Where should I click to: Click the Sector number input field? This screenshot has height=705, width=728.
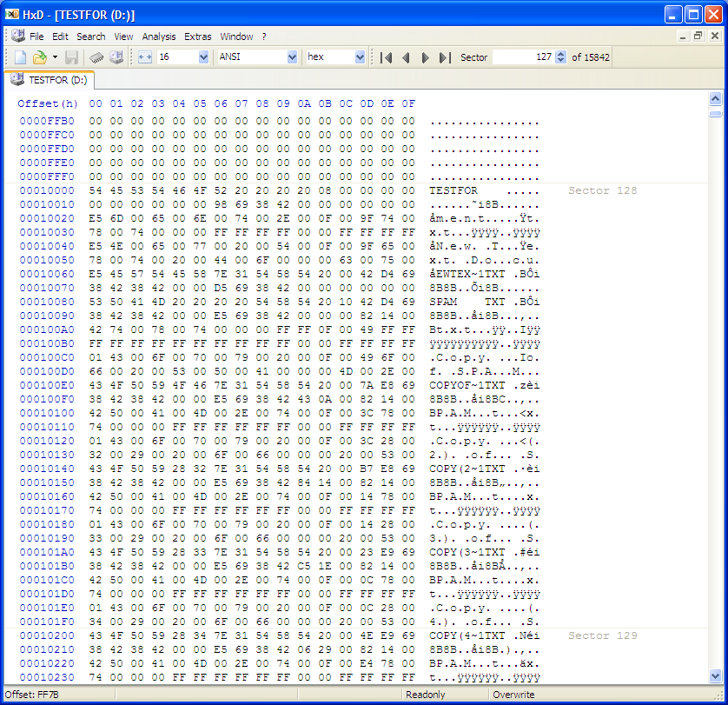(523, 57)
